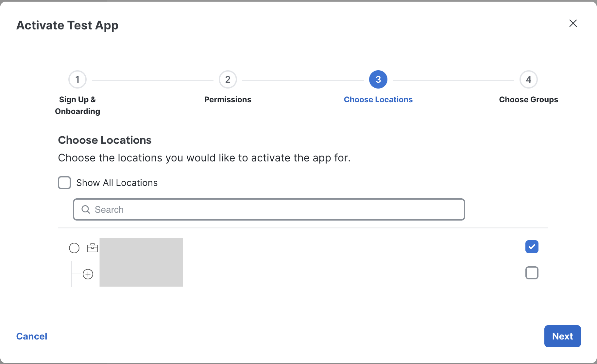
Task: Select the Choose Locations step label
Action: pos(378,100)
